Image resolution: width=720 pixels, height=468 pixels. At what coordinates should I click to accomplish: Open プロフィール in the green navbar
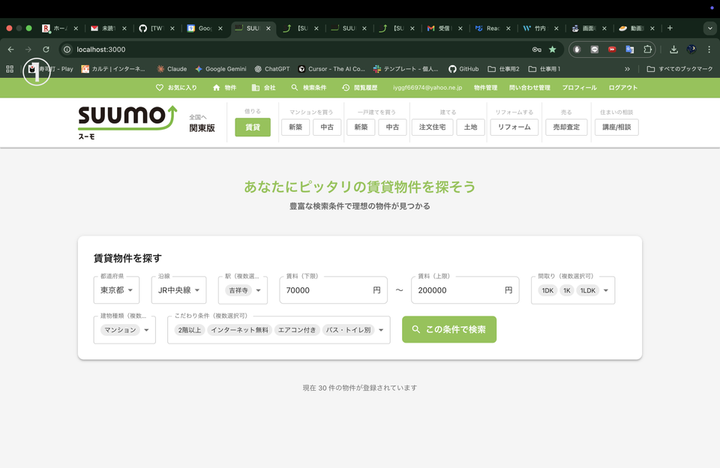click(x=579, y=87)
